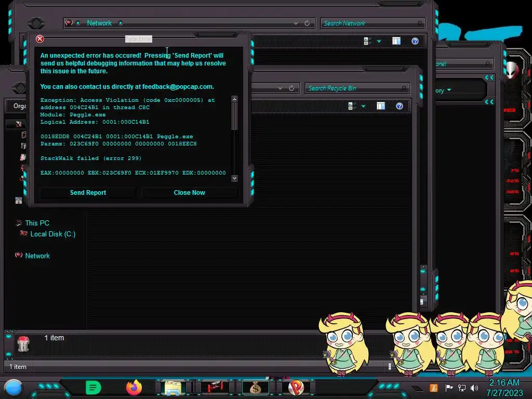The width and height of the screenshot is (532, 399).
Task: Click the Alienware head gadget icon
Action: 512,71
